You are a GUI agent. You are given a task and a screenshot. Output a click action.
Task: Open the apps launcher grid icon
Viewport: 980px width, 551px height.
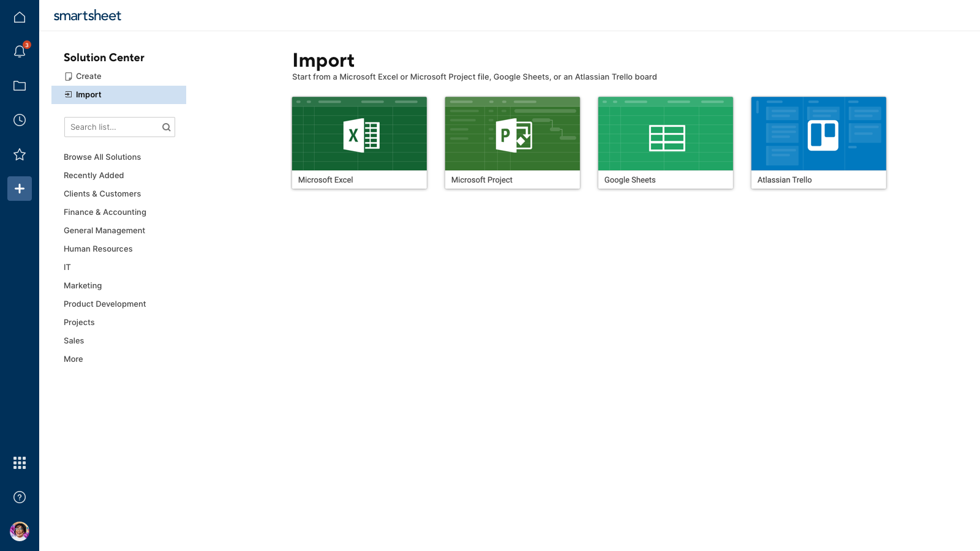(x=19, y=463)
